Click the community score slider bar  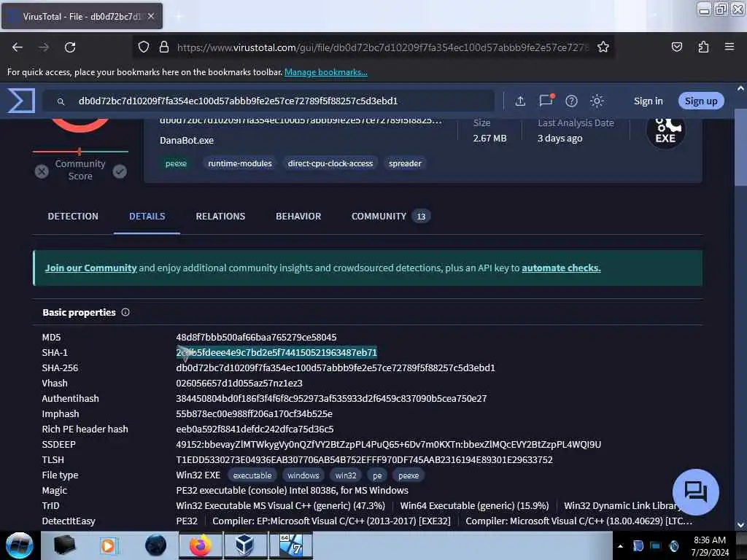point(80,152)
